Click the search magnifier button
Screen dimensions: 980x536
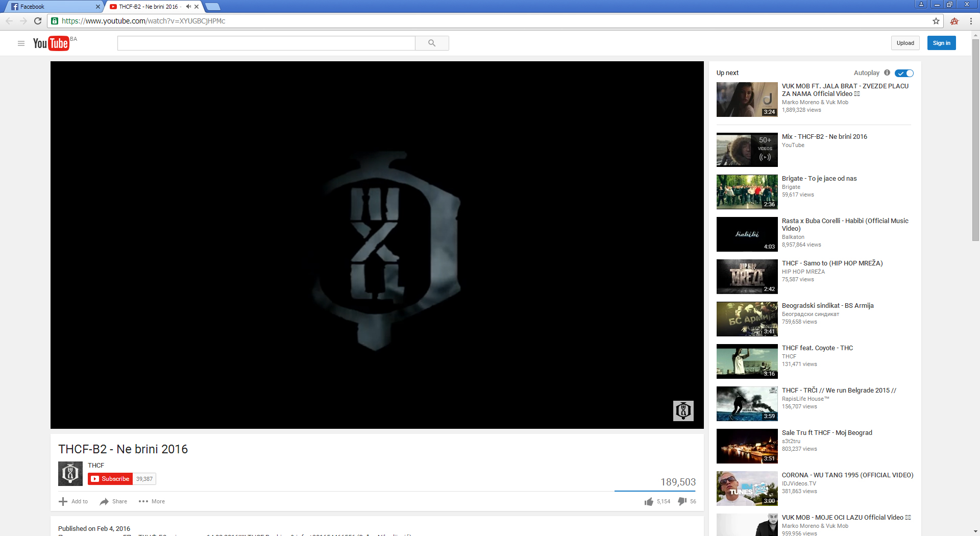[x=432, y=43]
